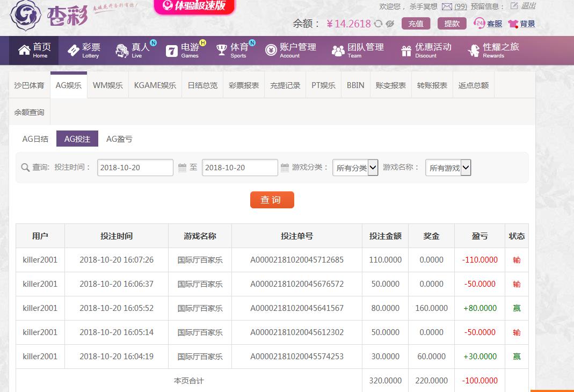Image resolution: width=574 pixels, height=392 pixels.
Task: Open 背景 background theme selector
Action: pos(521,24)
